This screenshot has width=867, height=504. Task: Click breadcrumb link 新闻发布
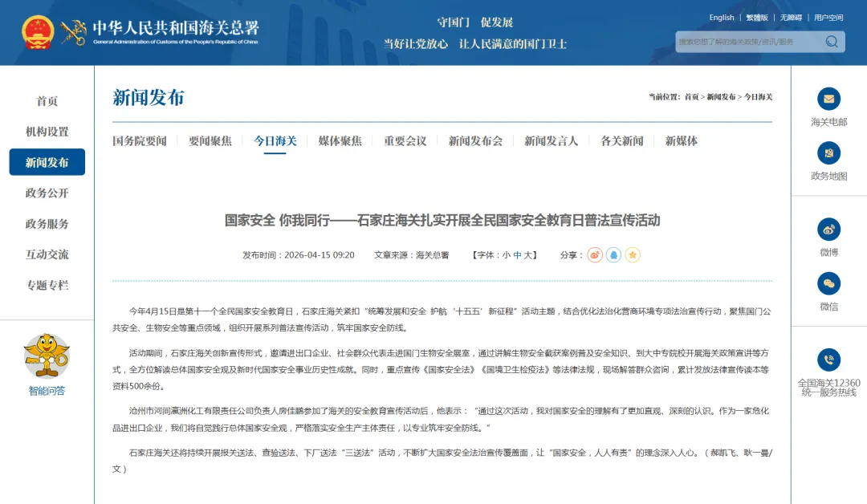pyautogui.click(x=721, y=97)
